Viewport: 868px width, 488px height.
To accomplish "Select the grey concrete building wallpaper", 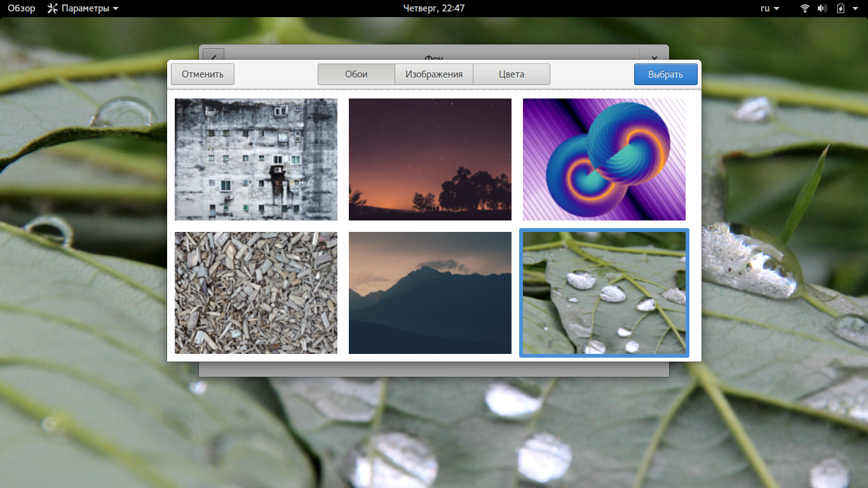I will click(x=256, y=159).
